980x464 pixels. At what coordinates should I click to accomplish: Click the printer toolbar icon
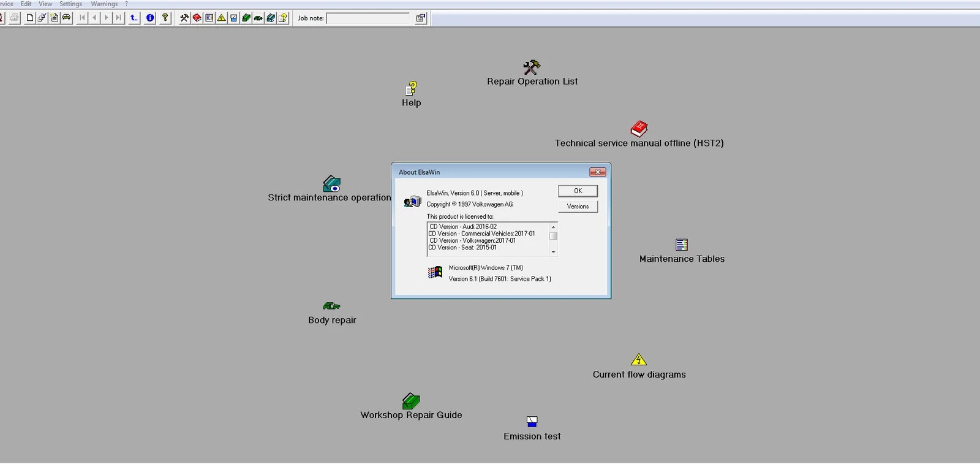click(13, 18)
